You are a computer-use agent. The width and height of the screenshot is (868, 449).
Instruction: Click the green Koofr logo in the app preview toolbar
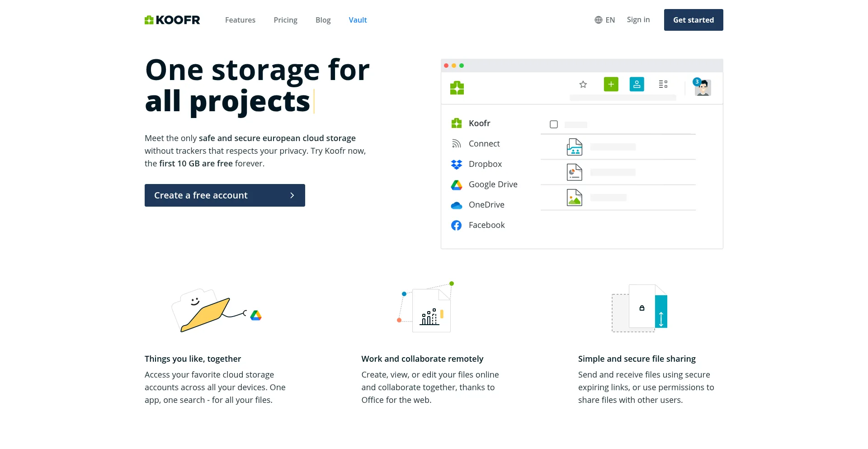point(457,88)
